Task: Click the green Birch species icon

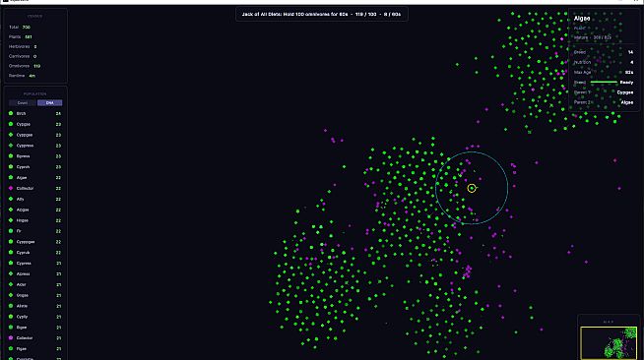Action: pyautogui.click(x=11, y=113)
